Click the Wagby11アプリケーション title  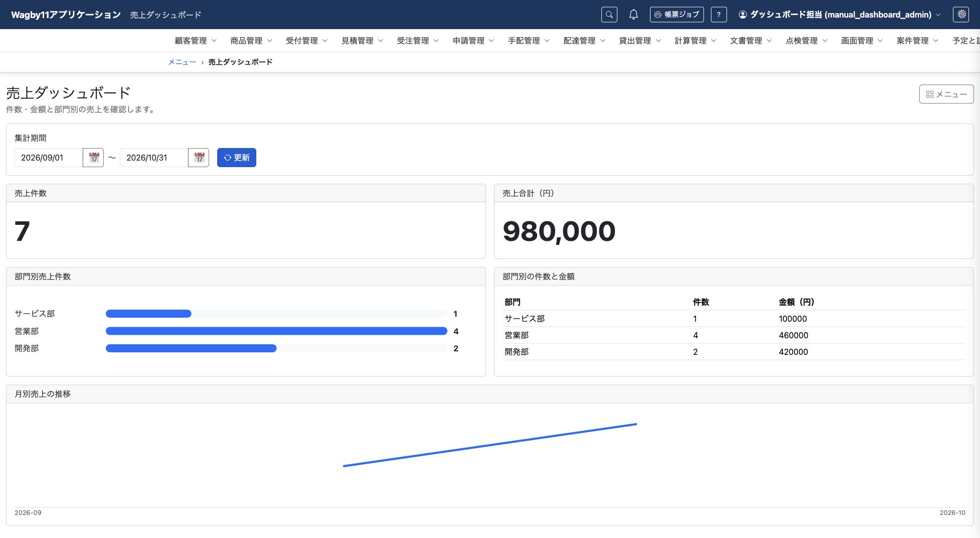click(x=66, y=15)
